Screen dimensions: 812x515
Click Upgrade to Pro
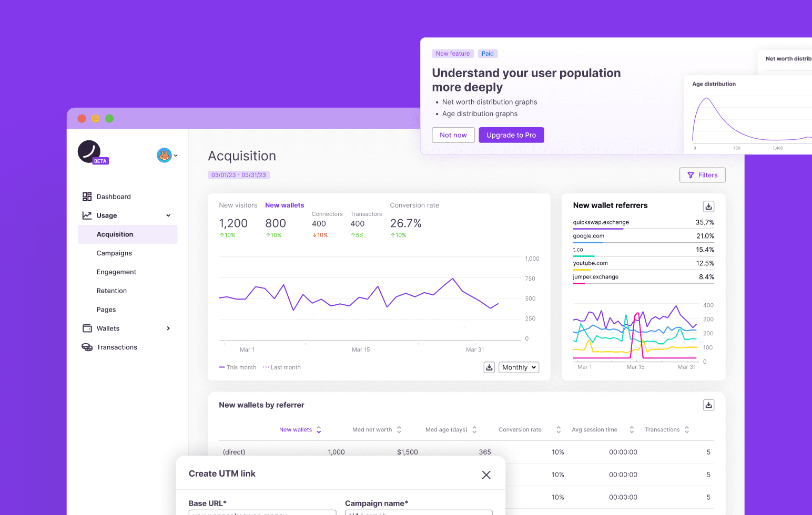coord(511,135)
